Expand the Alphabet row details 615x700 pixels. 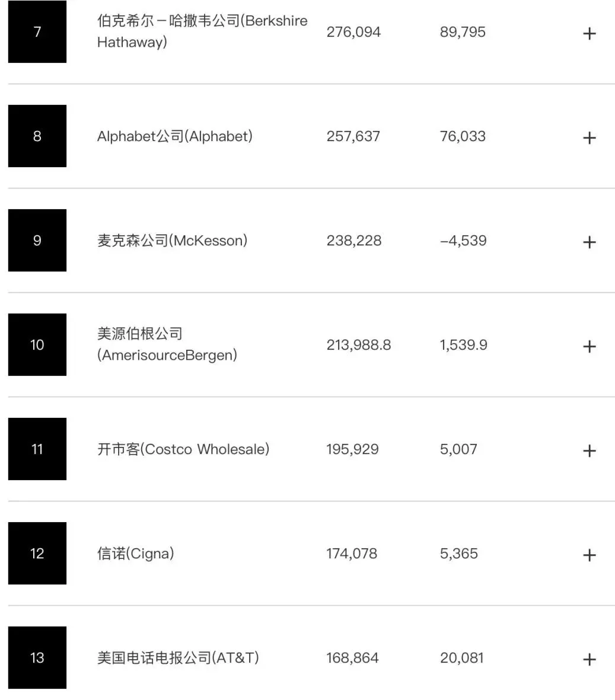click(589, 138)
